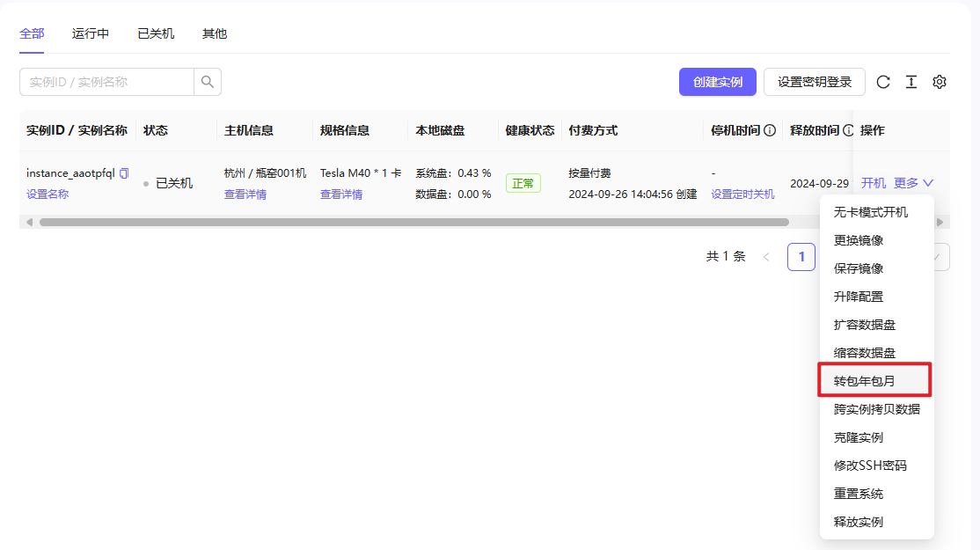Click the horizontal scrollbar left arrow
The height and width of the screenshot is (550, 980).
[x=29, y=222]
